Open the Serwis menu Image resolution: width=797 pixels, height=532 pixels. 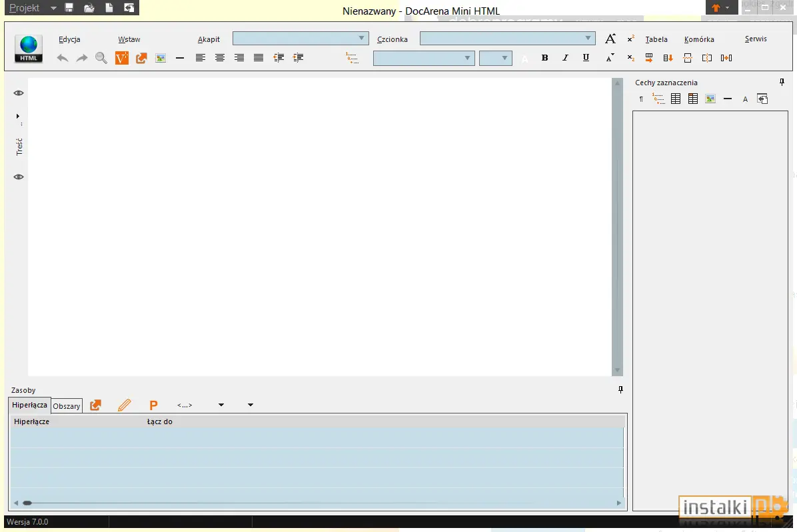[756, 39]
